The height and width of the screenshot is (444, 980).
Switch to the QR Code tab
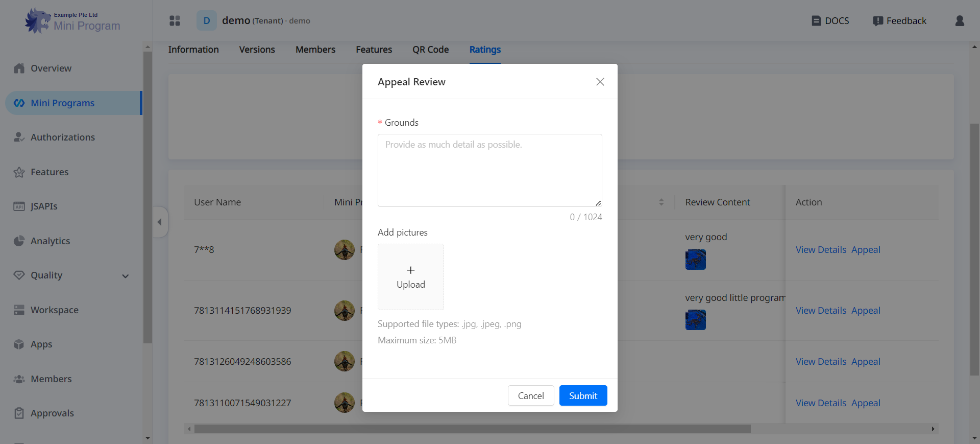pos(430,50)
